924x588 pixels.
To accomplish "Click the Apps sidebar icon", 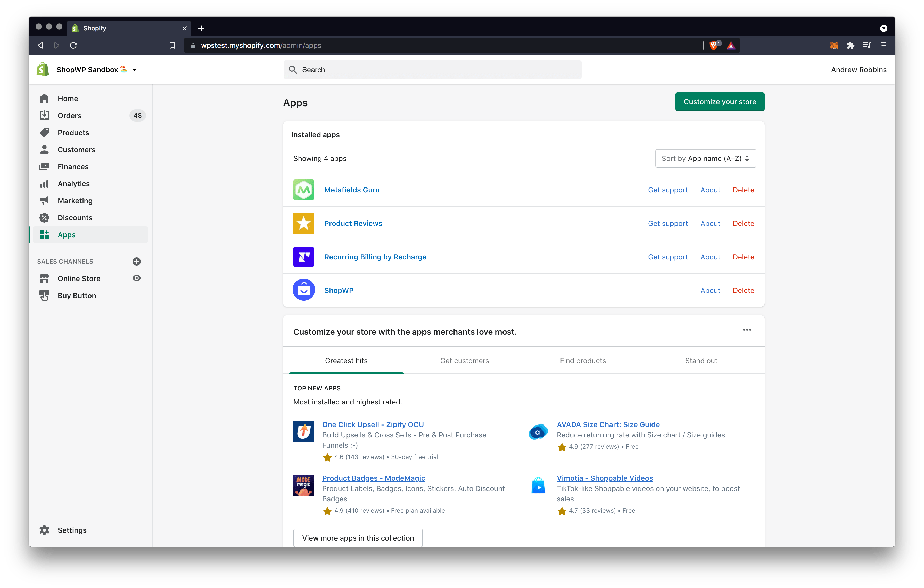I will click(x=44, y=234).
